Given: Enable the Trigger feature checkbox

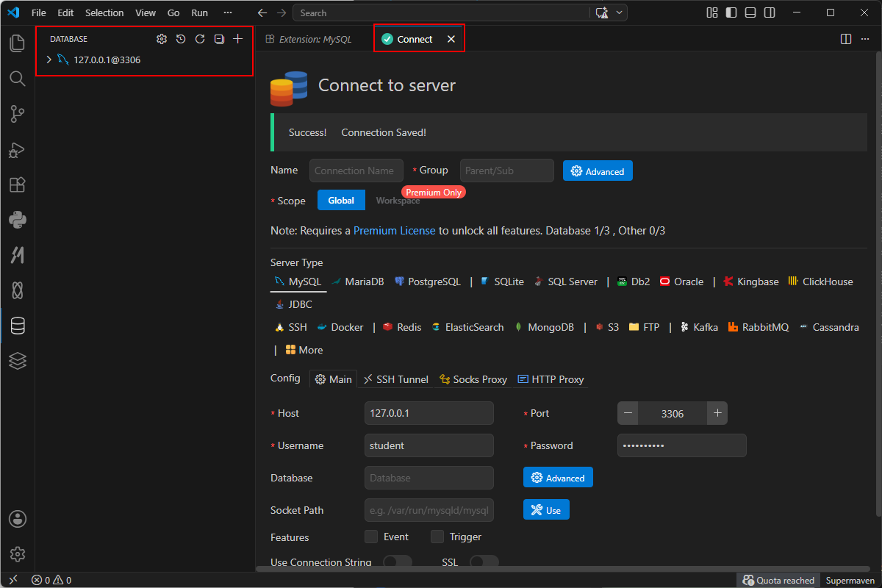Looking at the screenshot, I should [x=437, y=537].
